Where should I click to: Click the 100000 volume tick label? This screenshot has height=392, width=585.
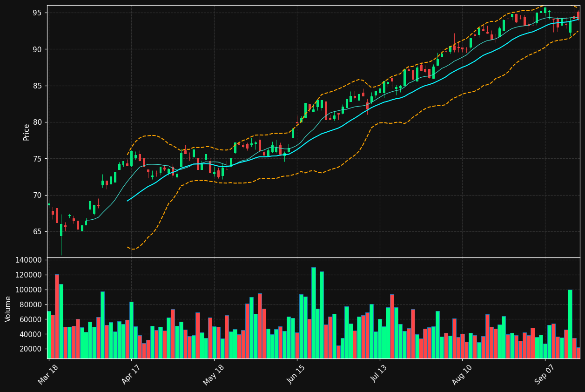pyautogui.click(x=29, y=290)
